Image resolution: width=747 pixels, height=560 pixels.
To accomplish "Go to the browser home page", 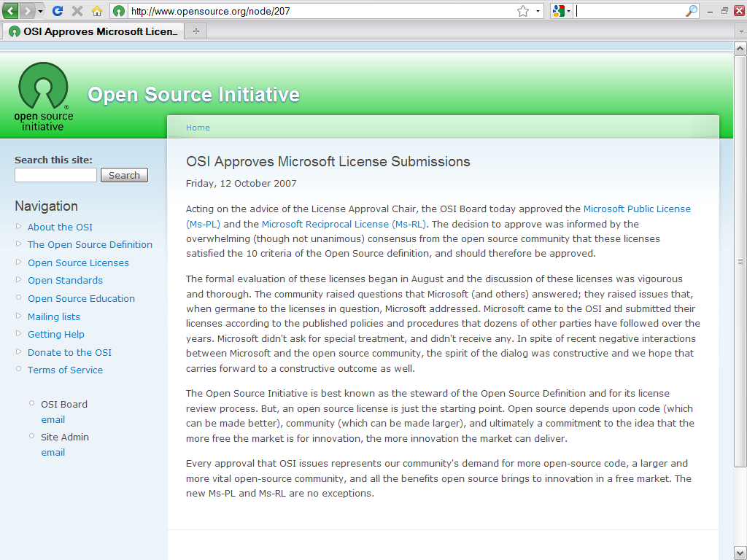I will pos(97,11).
